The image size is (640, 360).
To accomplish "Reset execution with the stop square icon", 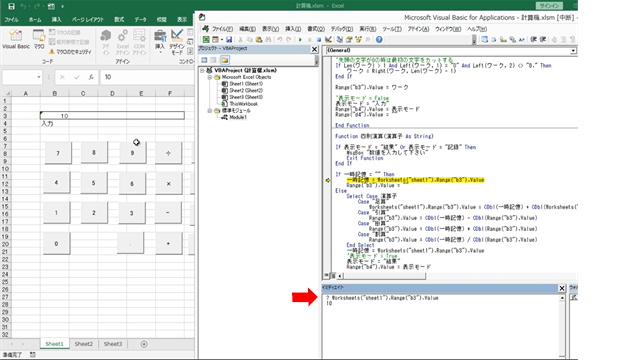I will tap(319, 40).
